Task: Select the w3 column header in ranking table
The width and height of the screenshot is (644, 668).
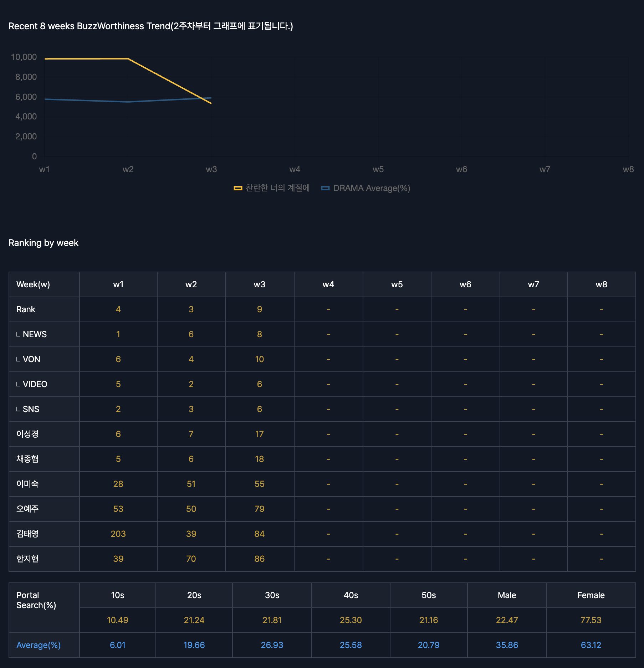Action: click(259, 284)
